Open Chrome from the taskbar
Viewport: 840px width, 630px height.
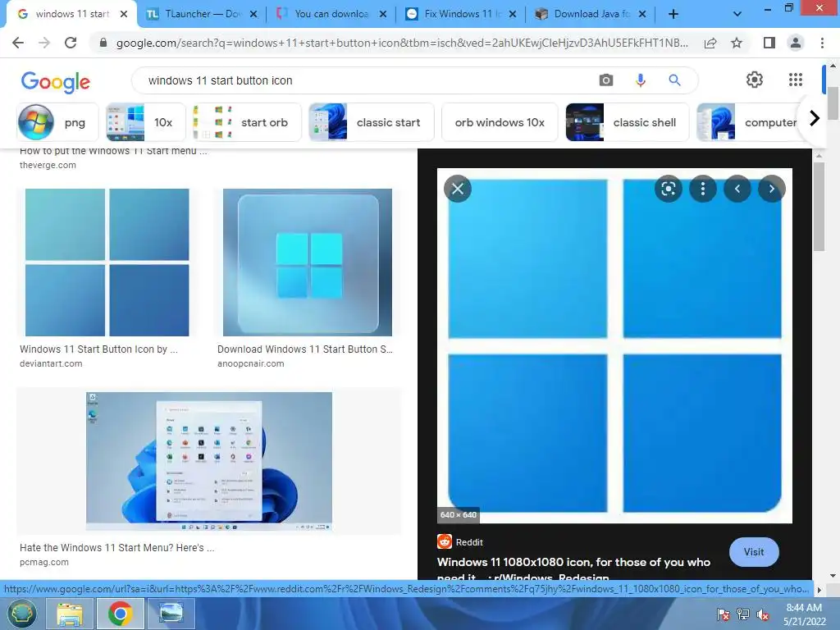click(120, 614)
